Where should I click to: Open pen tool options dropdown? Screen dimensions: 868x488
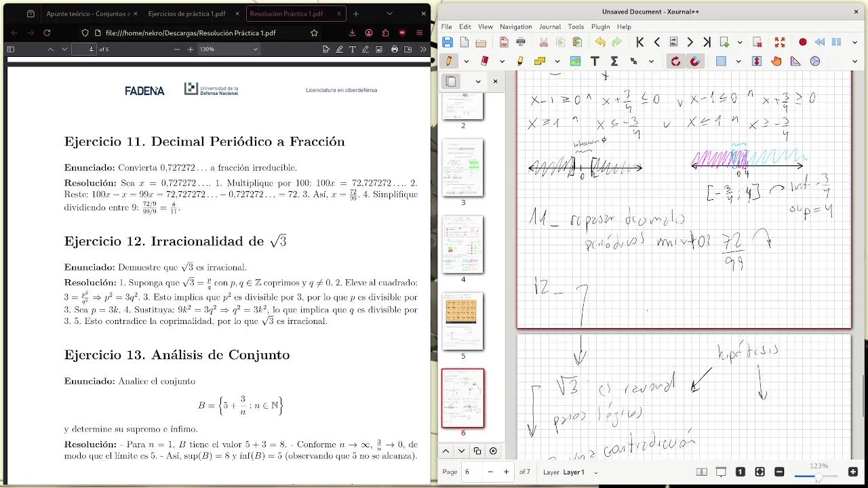pyautogui.click(x=466, y=61)
